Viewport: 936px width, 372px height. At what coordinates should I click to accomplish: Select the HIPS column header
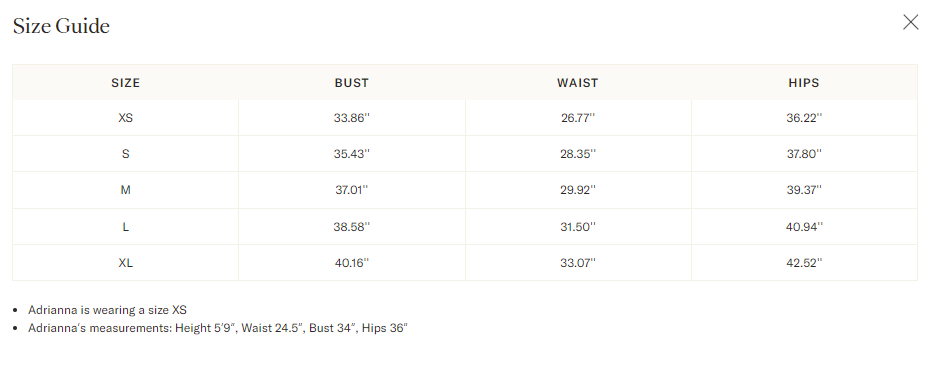pos(804,83)
